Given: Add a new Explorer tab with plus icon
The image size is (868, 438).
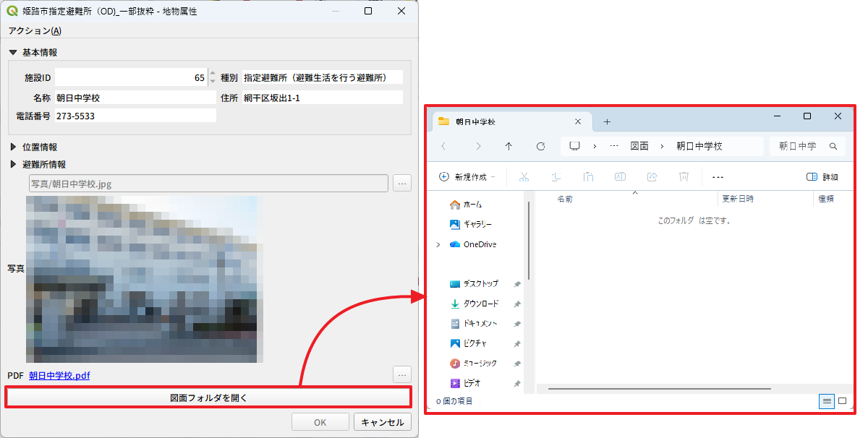Looking at the screenshot, I should [607, 121].
